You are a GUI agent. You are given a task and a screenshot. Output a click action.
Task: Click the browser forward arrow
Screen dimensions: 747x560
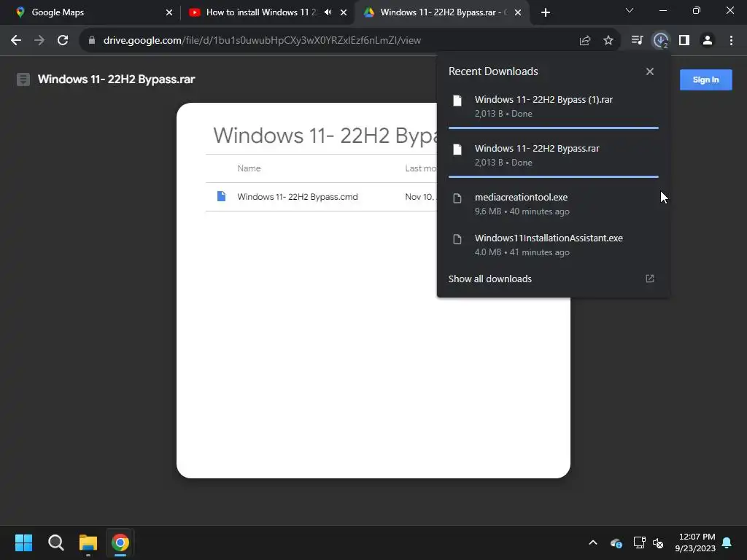tap(39, 41)
